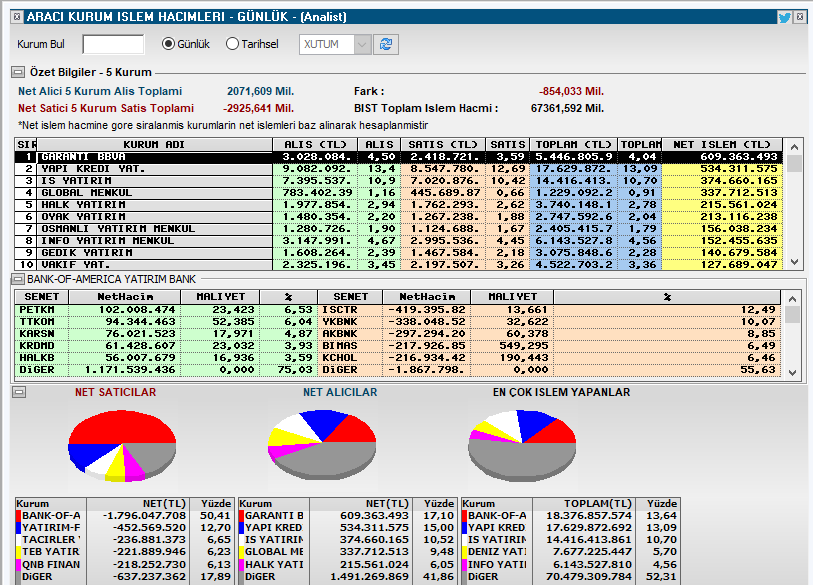Viewport: 813px width, 585px height.
Task: Sort by NET ISLEM (TL) column header
Action: 722,145
